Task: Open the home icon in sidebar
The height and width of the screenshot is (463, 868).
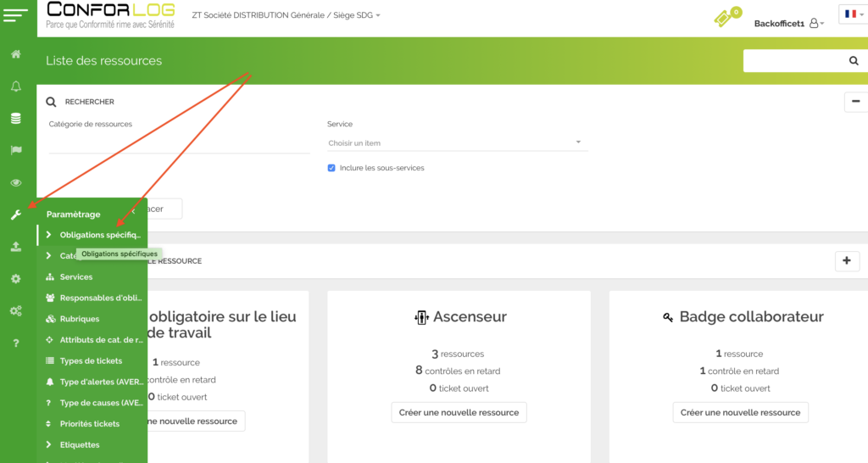Action: pos(15,54)
